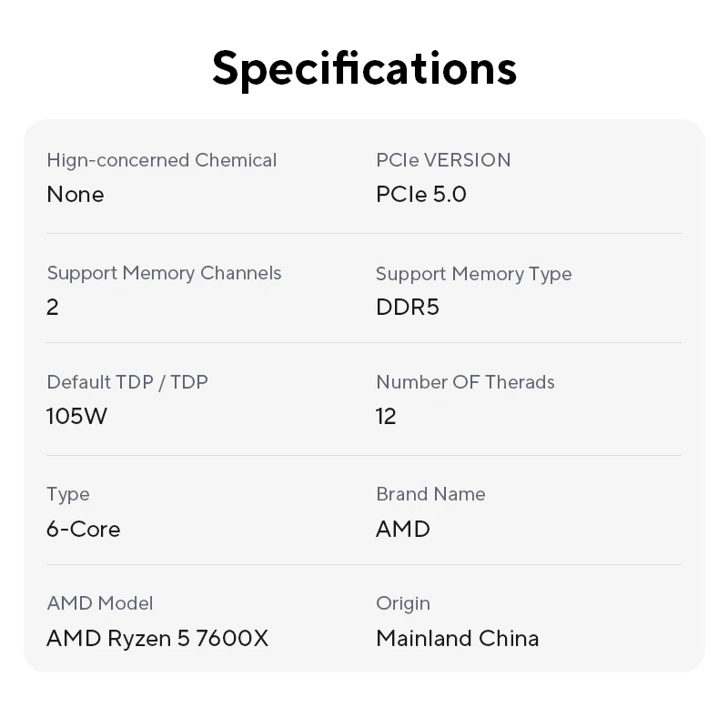Click the AMD brand value

pos(403,530)
